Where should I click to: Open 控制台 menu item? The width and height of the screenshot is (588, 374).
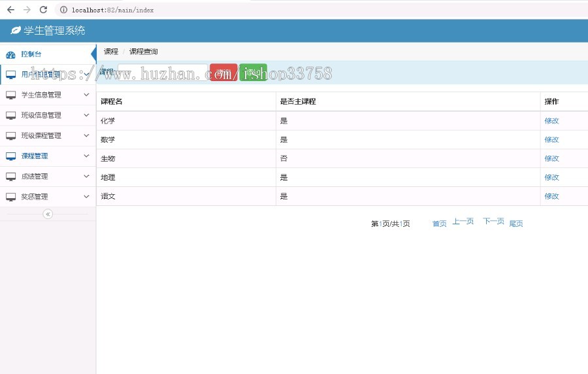pyautogui.click(x=48, y=54)
